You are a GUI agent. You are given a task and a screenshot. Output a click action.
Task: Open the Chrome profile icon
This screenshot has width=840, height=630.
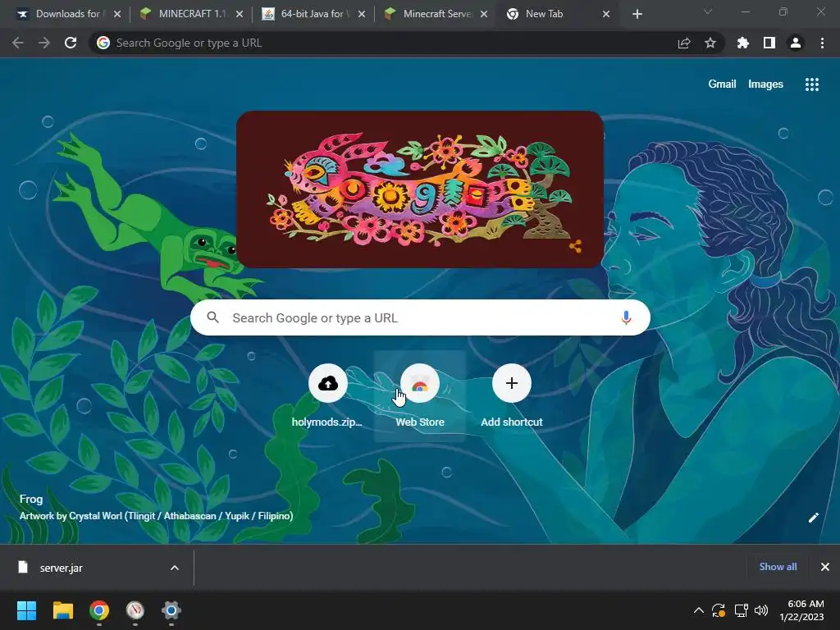[x=796, y=43]
